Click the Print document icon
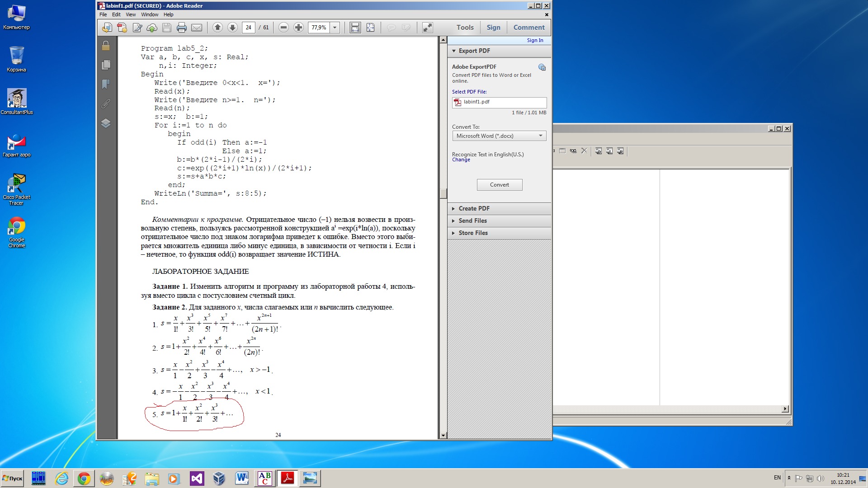Image resolution: width=868 pixels, height=488 pixels. click(x=181, y=28)
